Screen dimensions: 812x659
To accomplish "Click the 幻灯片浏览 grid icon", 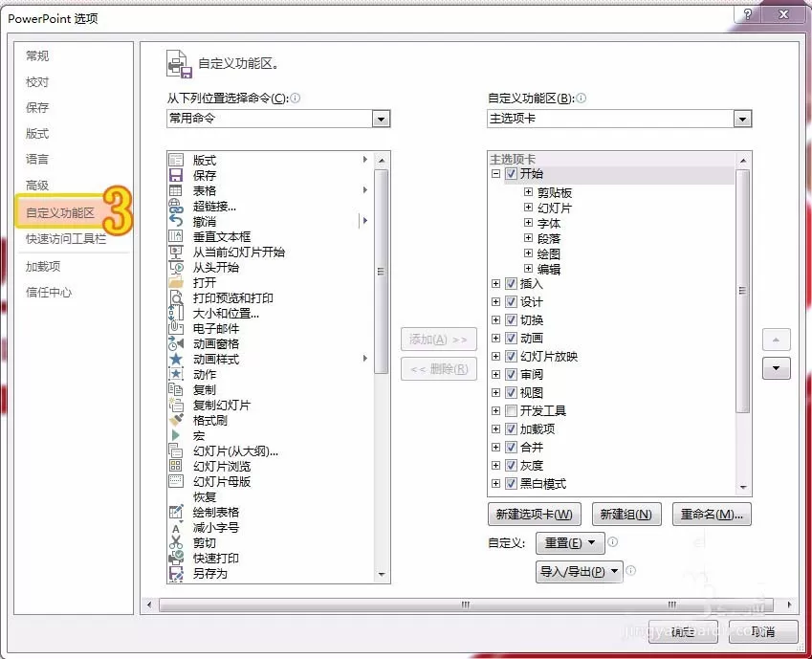I will pos(176,466).
